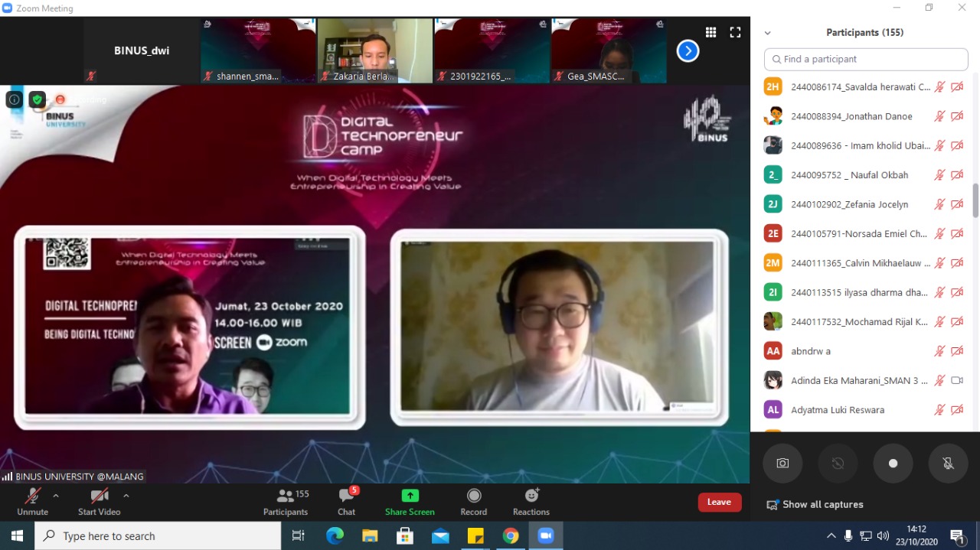Launch Microsoft Edge from the taskbar
Screen dimensions: 980x550
[x=335, y=536]
